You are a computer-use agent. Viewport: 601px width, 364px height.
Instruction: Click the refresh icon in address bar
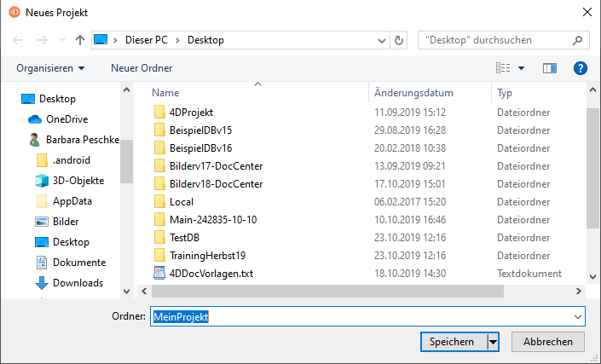[x=398, y=40]
